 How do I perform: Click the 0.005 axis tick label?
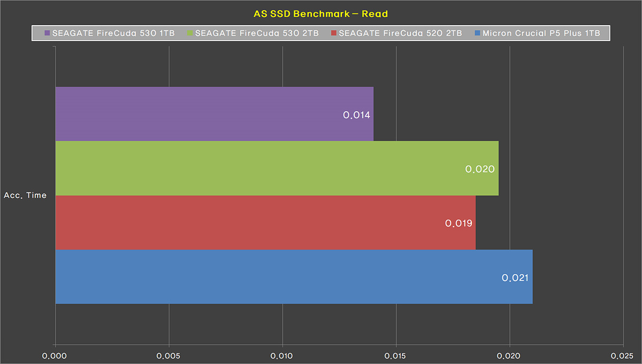[169, 356]
